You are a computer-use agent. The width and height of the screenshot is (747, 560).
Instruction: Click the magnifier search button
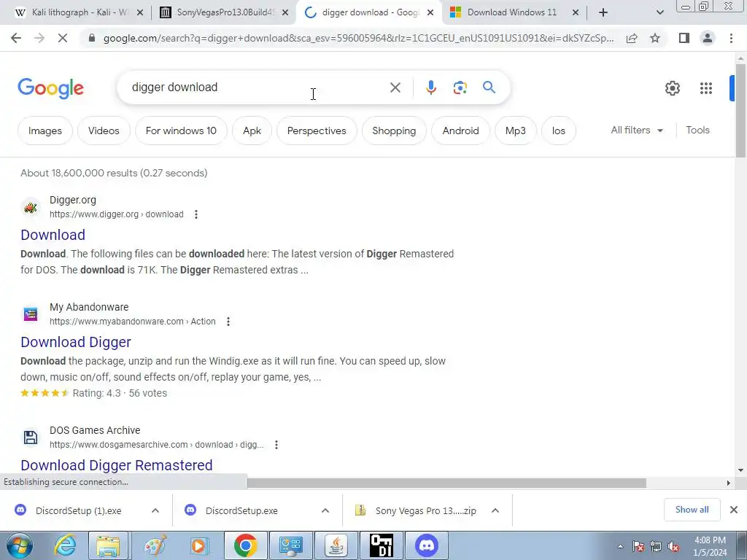tap(489, 87)
